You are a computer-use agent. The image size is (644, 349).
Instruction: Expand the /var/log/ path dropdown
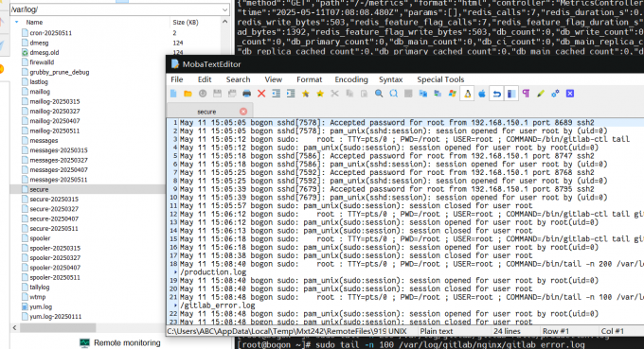point(224,9)
